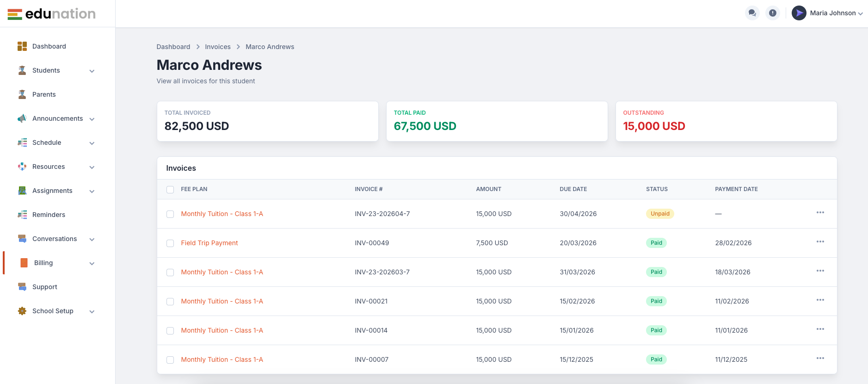Click the Assignments sidebar icon
This screenshot has width=868, height=384.
[x=22, y=191]
